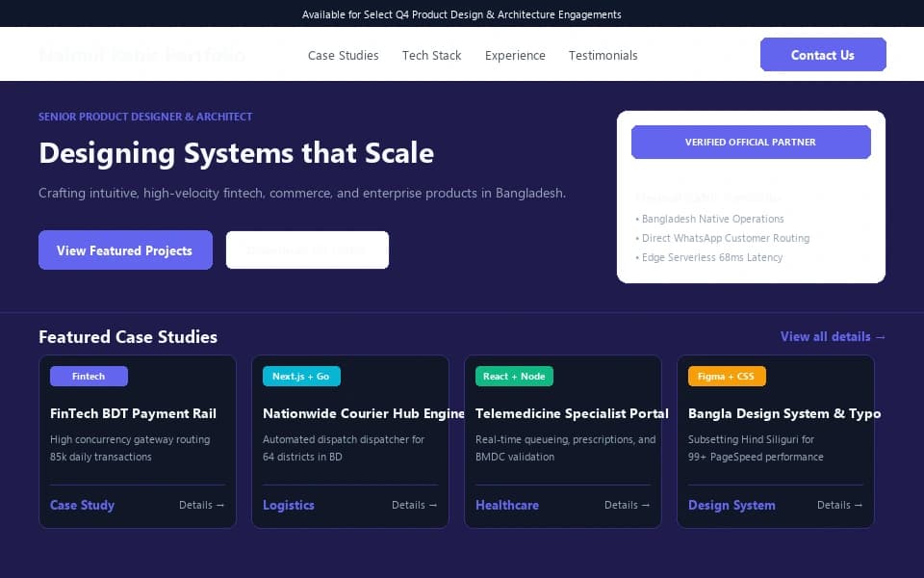Viewport: 924px width, 578px height.
Task: Click the Fintech tag on first card
Action: (x=89, y=377)
